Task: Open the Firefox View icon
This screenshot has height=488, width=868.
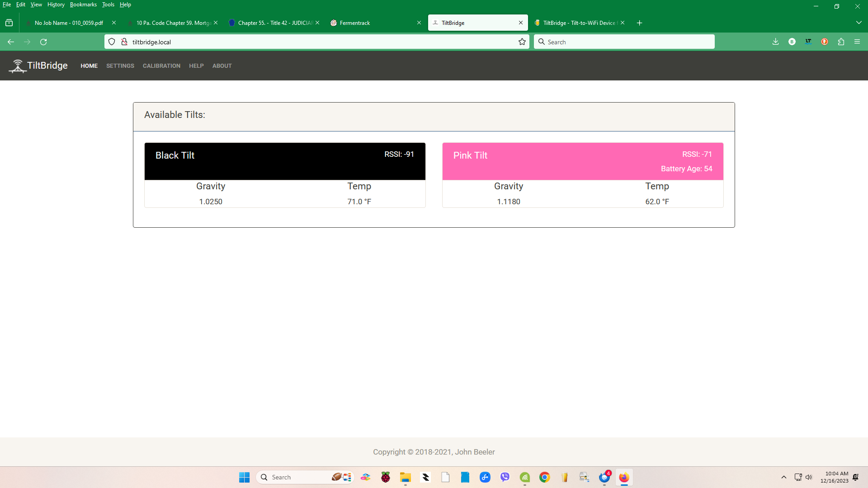Action: pos(9,23)
